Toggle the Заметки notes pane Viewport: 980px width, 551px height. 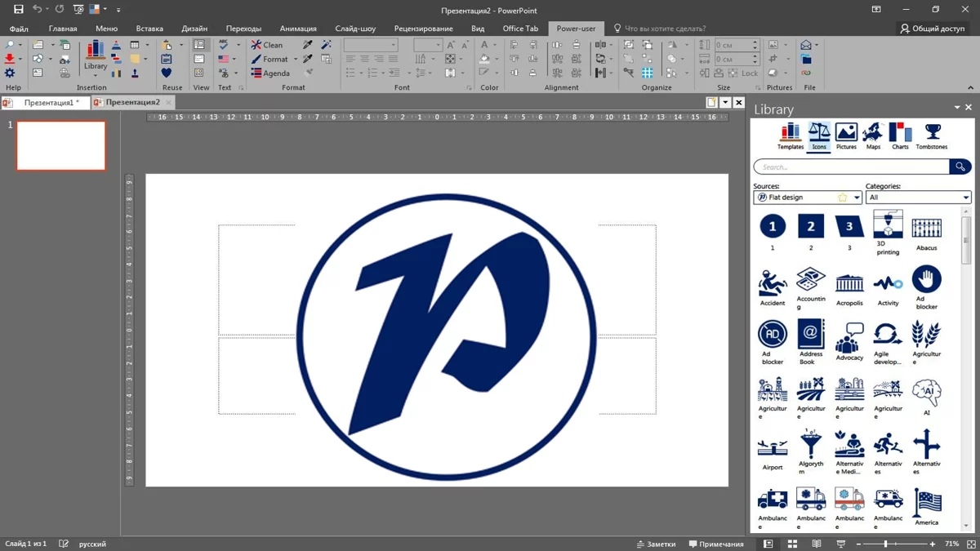657,544
